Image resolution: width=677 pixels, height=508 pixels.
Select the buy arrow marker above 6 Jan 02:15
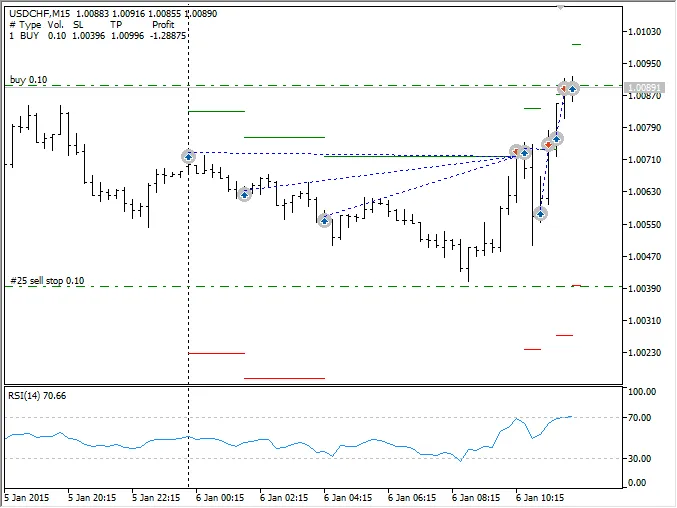pos(245,194)
